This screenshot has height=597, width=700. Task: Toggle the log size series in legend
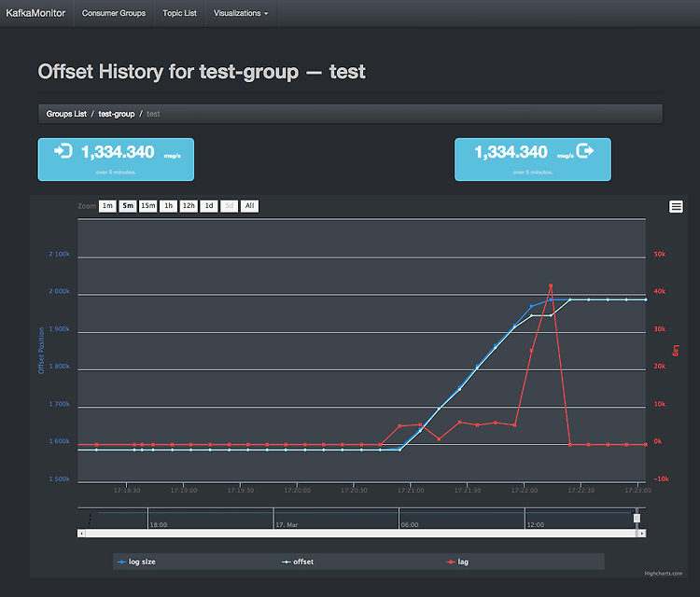coord(136,562)
